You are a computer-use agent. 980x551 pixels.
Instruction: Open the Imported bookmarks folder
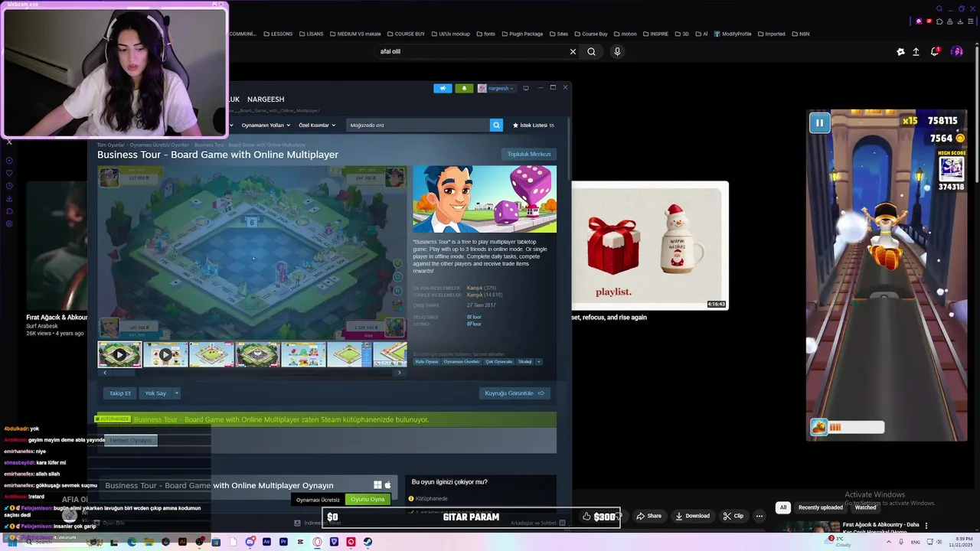(771, 34)
